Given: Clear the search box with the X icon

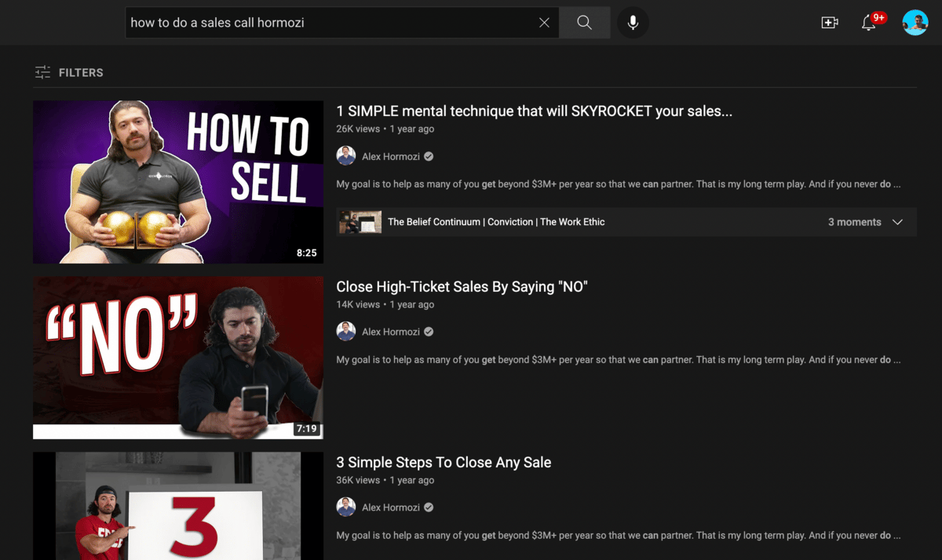Looking at the screenshot, I should 544,23.
